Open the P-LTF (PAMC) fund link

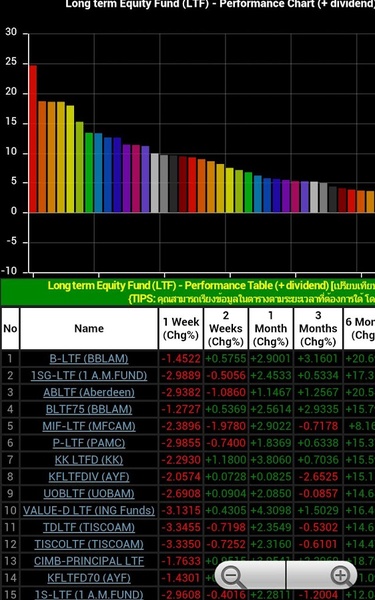pos(89,443)
